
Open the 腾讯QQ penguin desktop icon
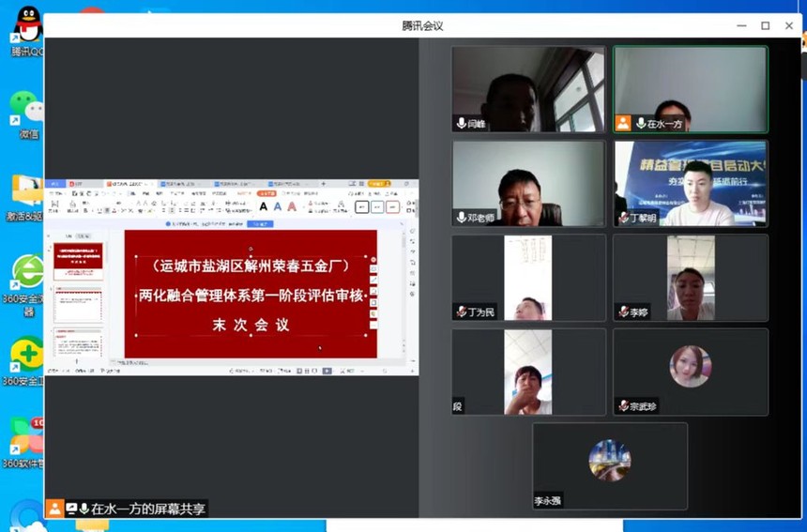pos(28,24)
